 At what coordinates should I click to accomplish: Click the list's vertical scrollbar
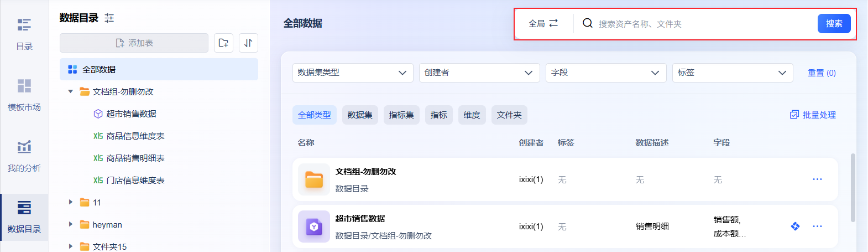pos(853,188)
